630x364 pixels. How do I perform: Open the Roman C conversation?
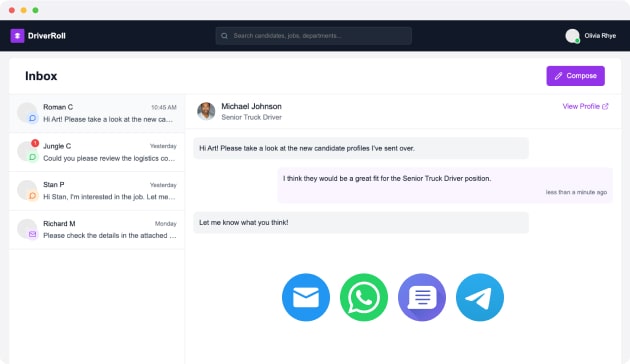pos(97,113)
